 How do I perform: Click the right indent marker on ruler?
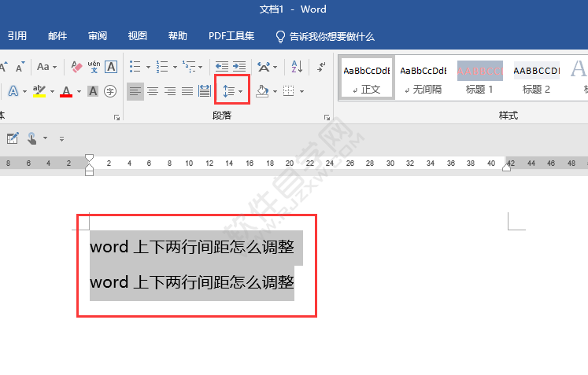pyautogui.click(x=506, y=167)
